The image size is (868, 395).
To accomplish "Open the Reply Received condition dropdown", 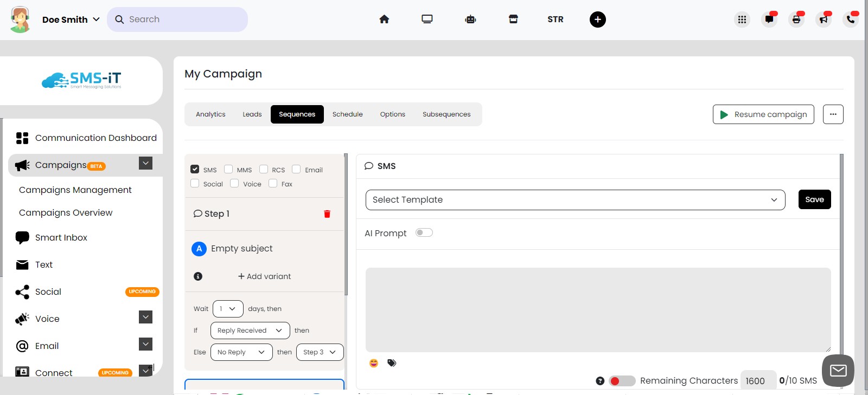I will click(250, 331).
